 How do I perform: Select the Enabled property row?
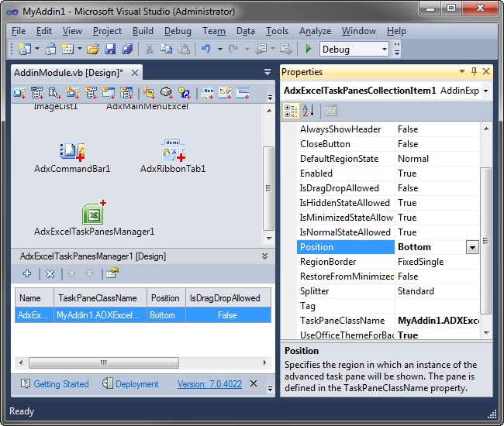pos(388,173)
